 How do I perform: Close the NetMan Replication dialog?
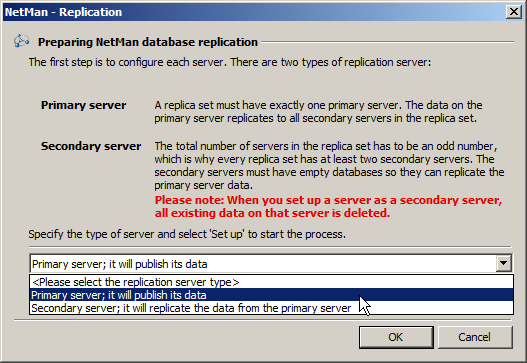[x=514, y=12]
